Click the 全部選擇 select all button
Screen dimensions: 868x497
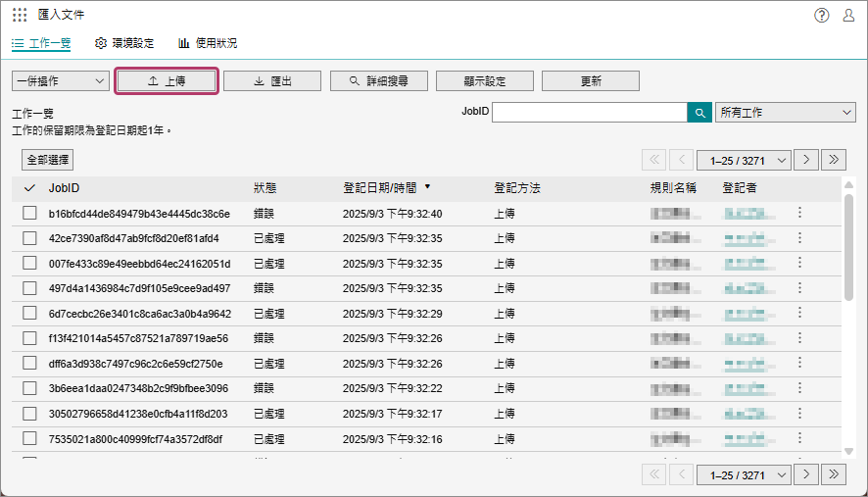coord(47,159)
